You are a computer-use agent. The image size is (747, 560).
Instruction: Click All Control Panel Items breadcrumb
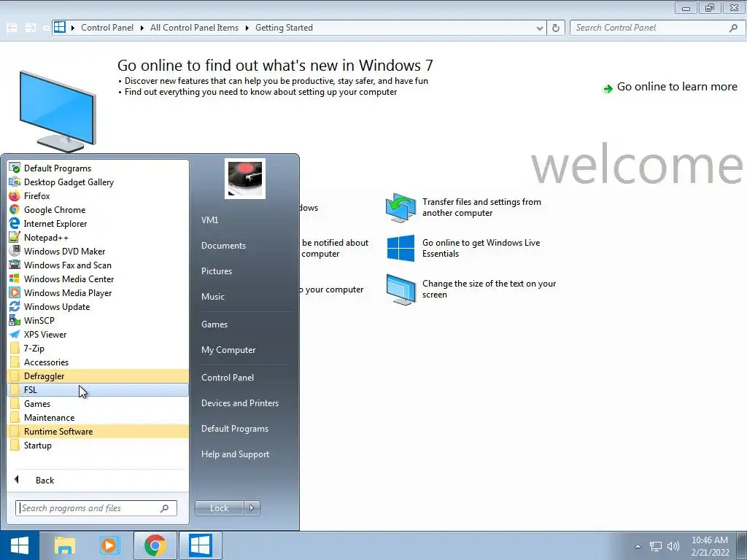click(194, 28)
